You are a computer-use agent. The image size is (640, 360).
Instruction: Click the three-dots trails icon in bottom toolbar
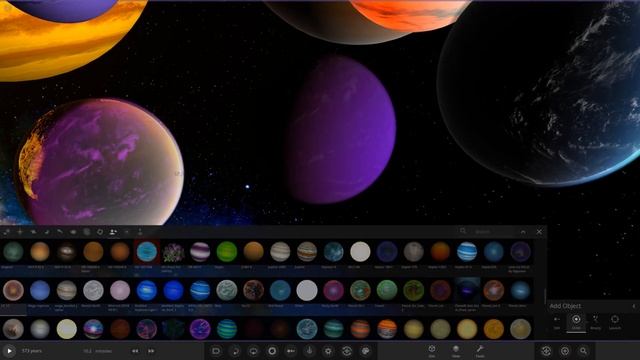(291, 351)
